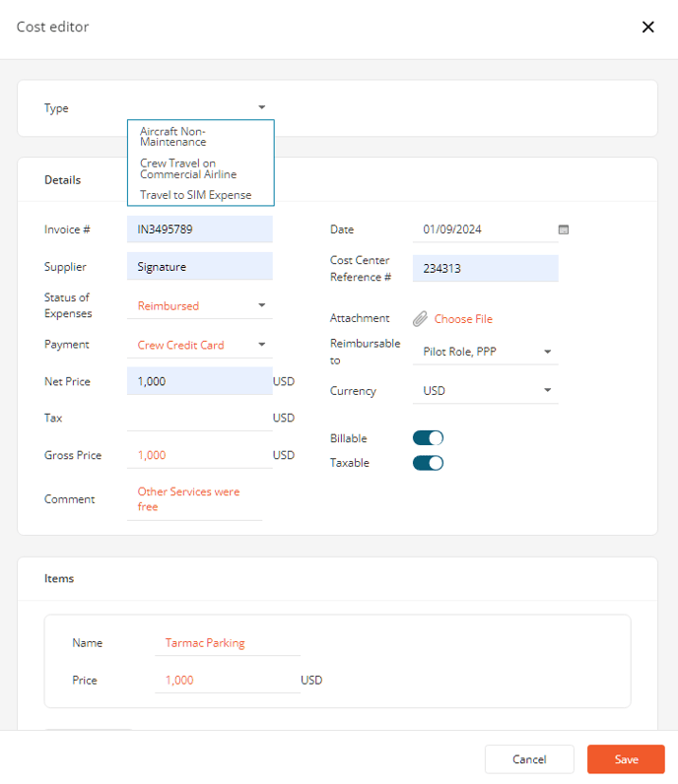Edit the Net Price field
The image size is (678, 784).
200,381
